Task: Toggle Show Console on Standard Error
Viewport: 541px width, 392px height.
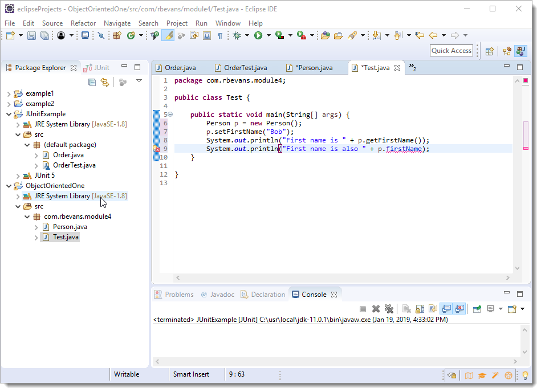Action: tap(459, 309)
